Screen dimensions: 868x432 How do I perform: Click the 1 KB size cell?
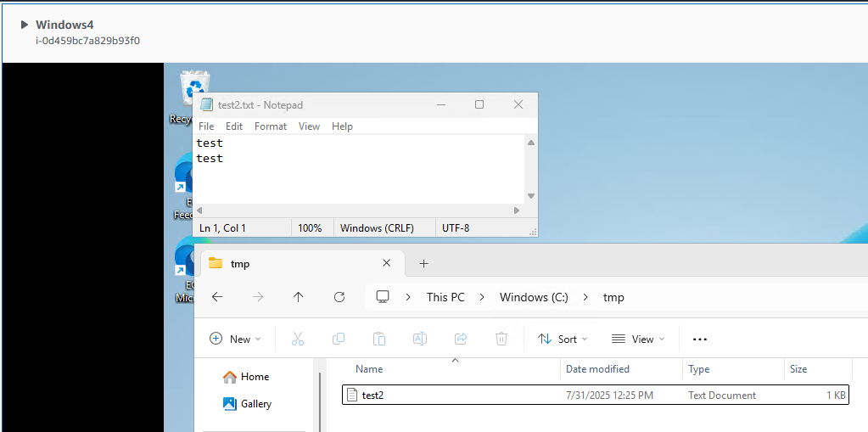point(836,396)
